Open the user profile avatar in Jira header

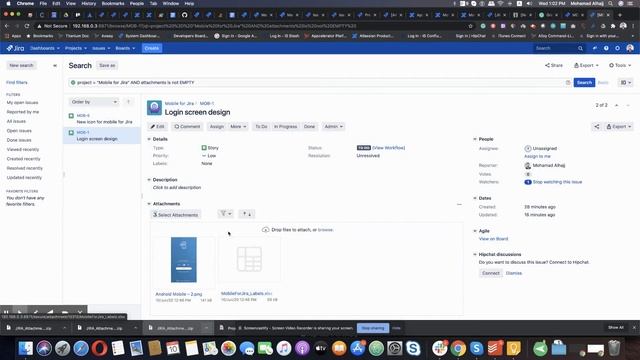click(x=630, y=48)
